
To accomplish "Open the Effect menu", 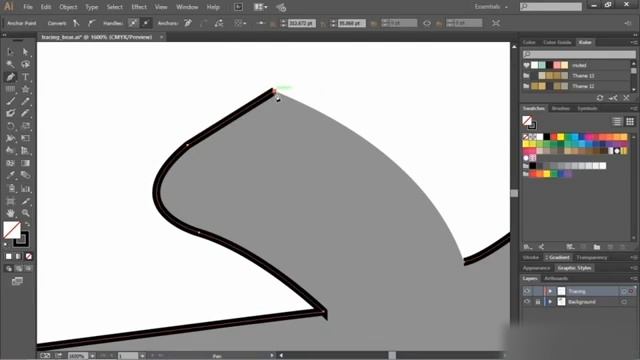I will click(139, 7).
